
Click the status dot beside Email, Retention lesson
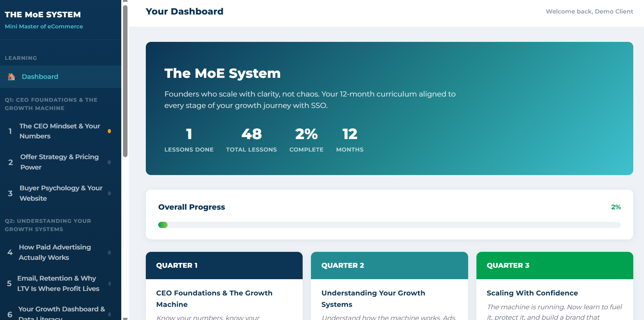pos(110,284)
